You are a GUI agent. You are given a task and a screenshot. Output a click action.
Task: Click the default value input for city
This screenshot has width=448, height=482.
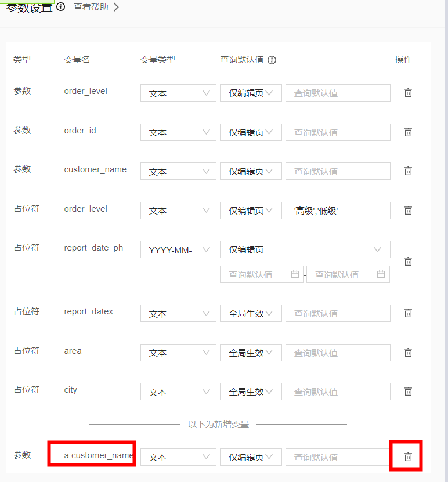click(x=338, y=392)
